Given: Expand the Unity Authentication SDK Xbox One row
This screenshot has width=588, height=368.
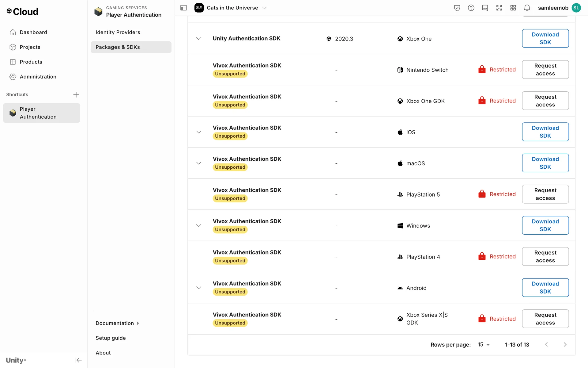Looking at the screenshot, I should [x=199, y=39].
